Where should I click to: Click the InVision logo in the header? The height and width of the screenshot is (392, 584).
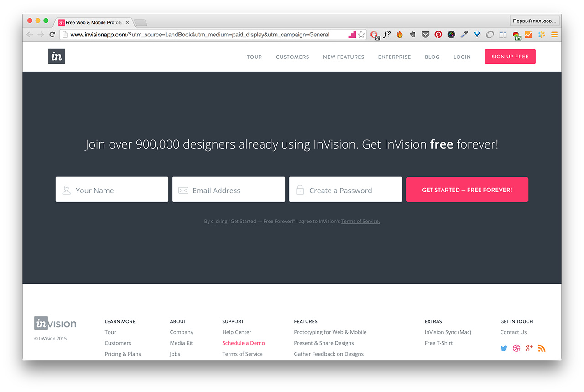tap(57, 57)
